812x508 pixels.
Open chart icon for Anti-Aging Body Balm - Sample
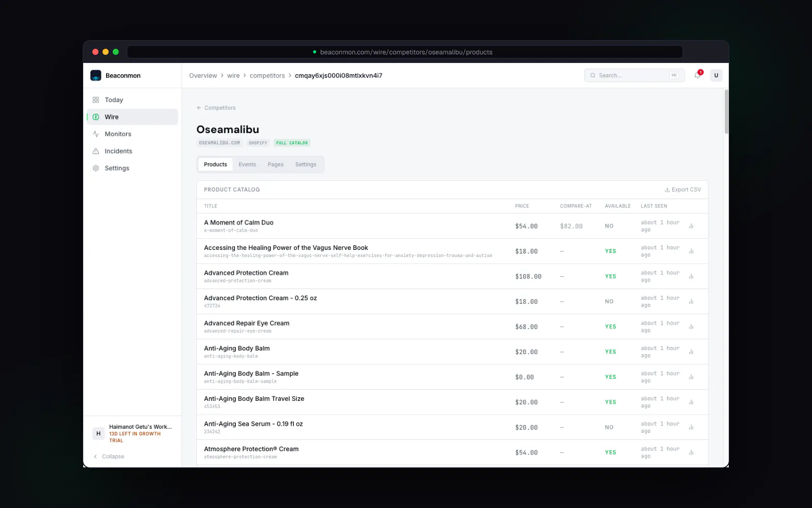coord(691,377)
